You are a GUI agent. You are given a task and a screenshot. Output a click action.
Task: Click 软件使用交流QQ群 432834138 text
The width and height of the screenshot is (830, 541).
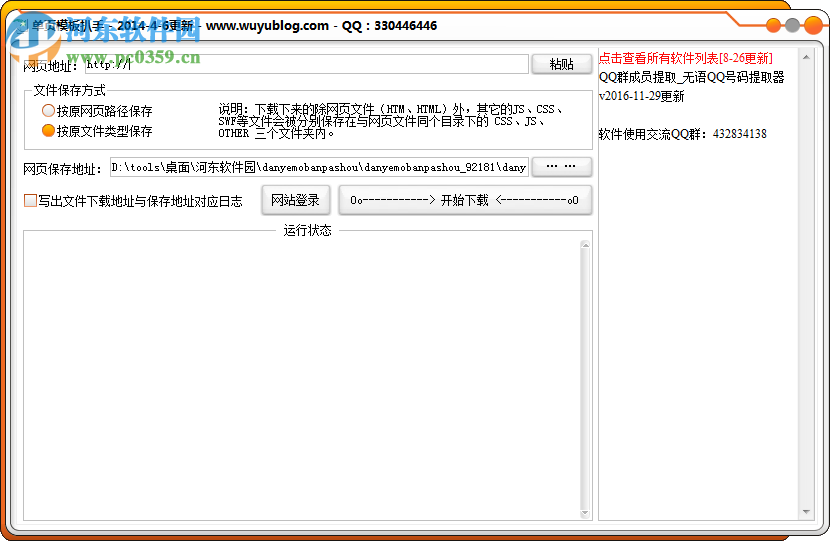[x=682, y=134]
